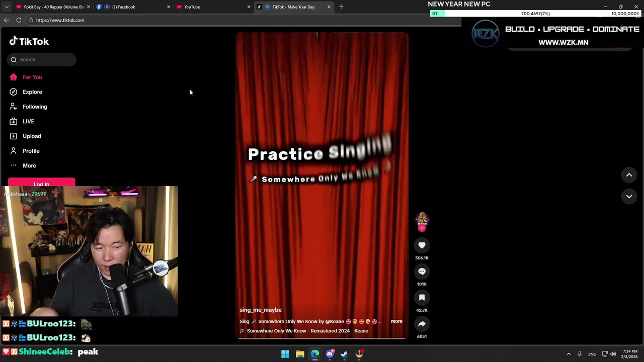Open the network tray icon

[605, 354]
